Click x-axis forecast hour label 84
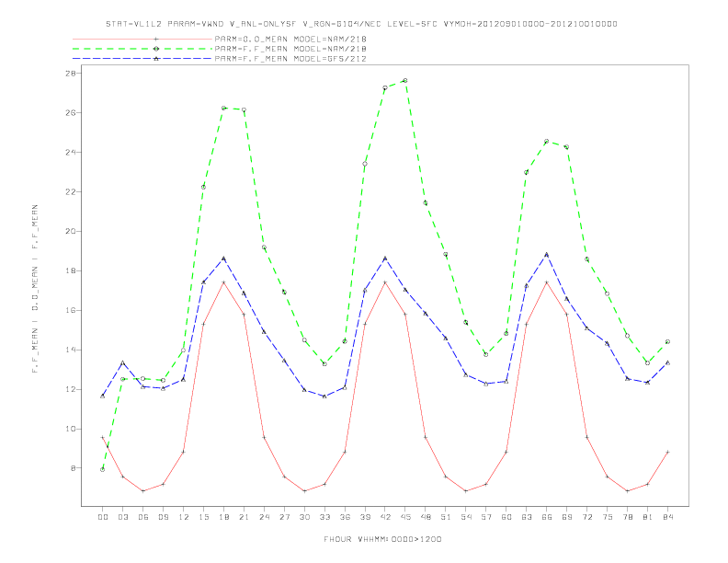728x563 pixels. 667,517
